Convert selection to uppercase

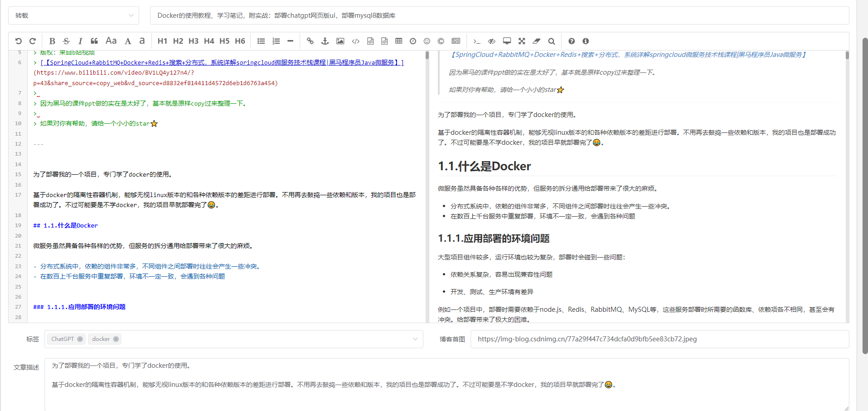(128, 41)
